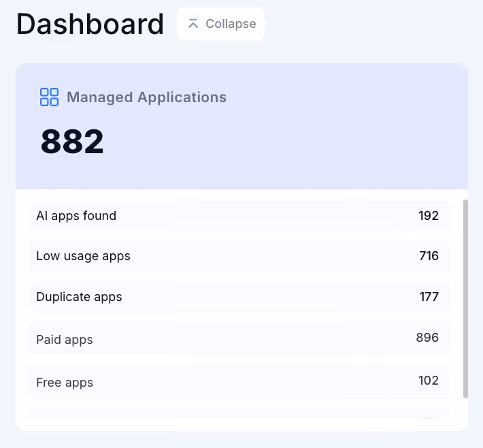Click the 716 low usage value
This screenshot has height=448, width=483.
(x=429, y=256)
